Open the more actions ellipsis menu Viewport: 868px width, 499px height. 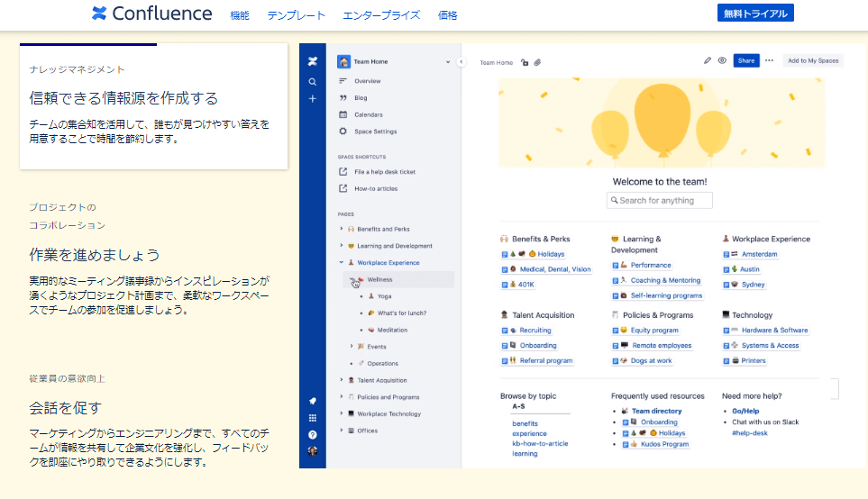pos(769,61)
